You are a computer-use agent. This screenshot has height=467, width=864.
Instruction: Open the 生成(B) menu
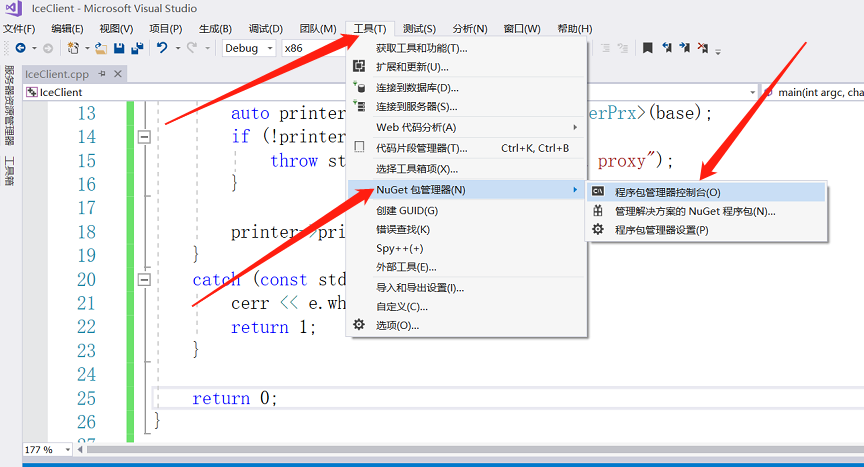tap(215, 29)
